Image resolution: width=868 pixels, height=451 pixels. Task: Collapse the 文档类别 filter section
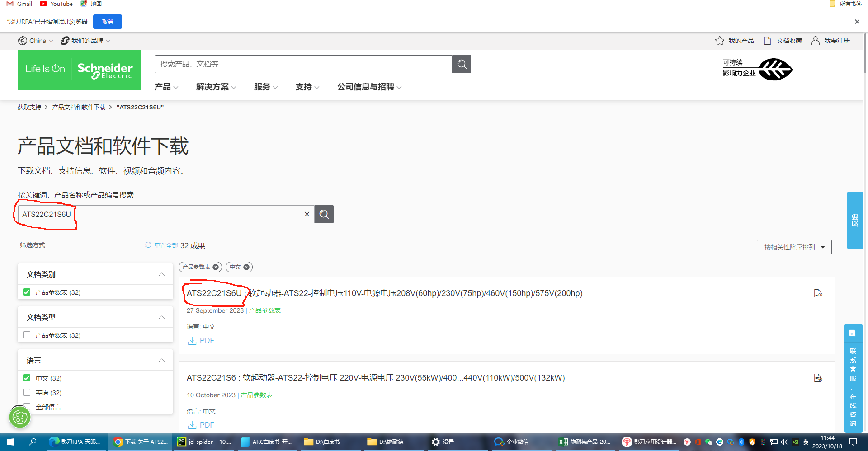162,274
